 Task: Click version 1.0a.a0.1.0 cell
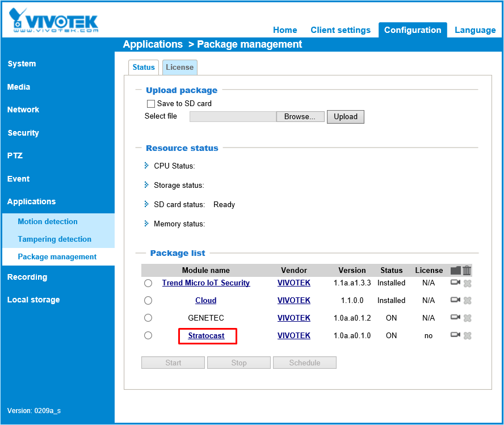point(352,335)
